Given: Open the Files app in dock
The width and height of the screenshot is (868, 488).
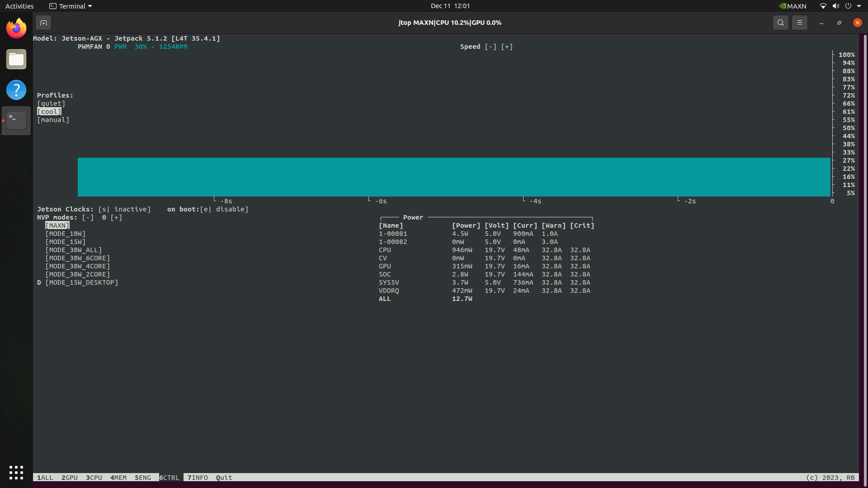Looking at the screenshot, I should (16, 59).
